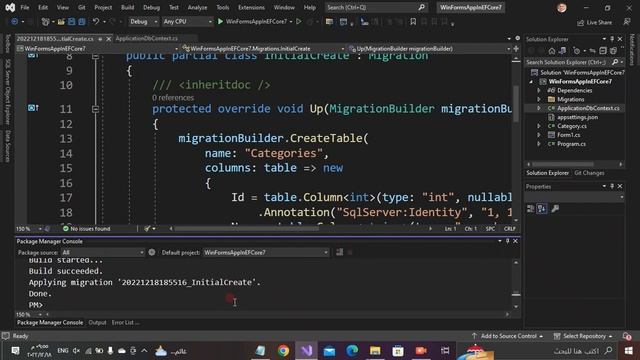Collapse the Up method at line 11
640x360 pixels.
pos(95,109)
